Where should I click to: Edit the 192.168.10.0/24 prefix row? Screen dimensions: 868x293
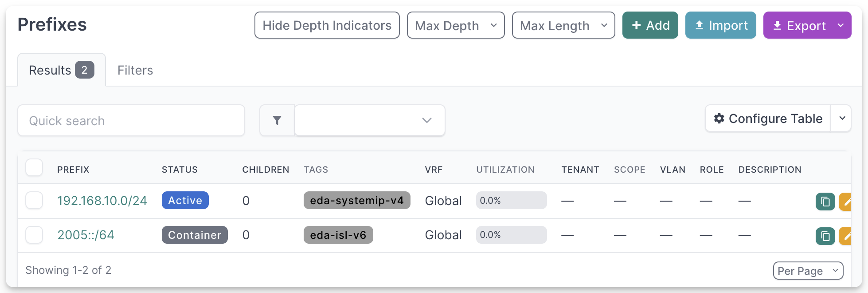click(x=846, y=202)
